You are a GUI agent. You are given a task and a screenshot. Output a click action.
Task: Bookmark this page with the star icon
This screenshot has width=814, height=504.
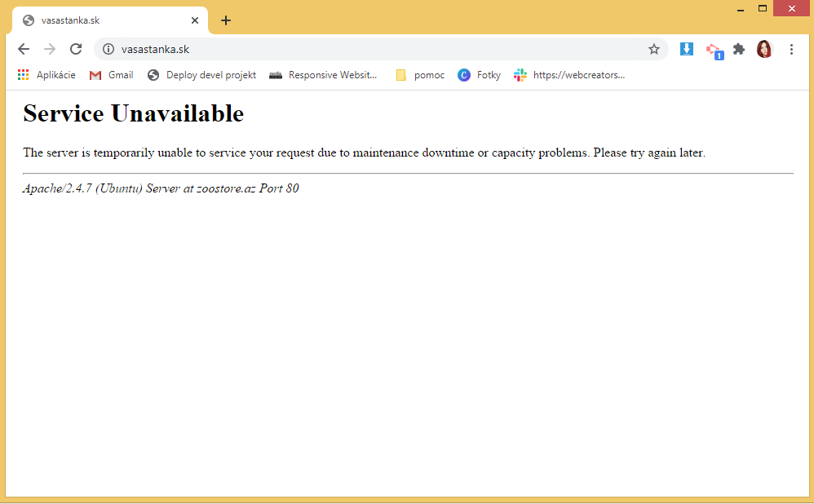[653, 49]
